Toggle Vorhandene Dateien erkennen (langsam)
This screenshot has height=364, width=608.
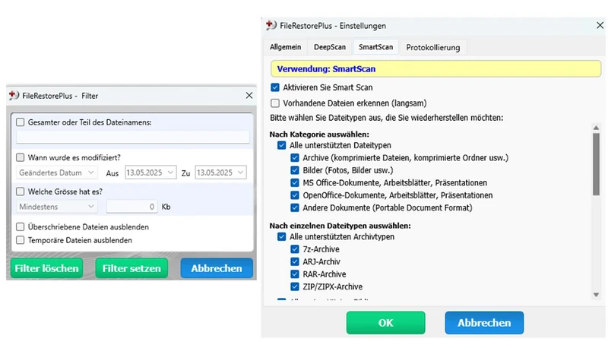point(275,103)
